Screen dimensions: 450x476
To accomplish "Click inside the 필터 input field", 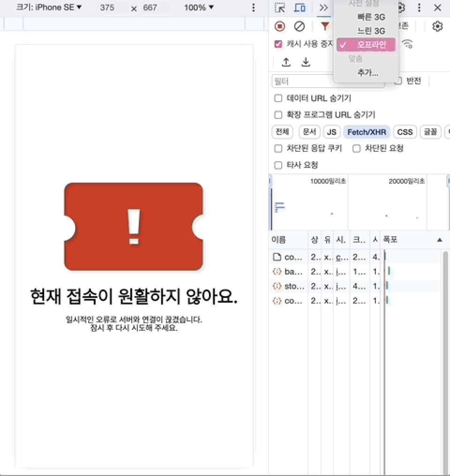I will click(328, 81).
